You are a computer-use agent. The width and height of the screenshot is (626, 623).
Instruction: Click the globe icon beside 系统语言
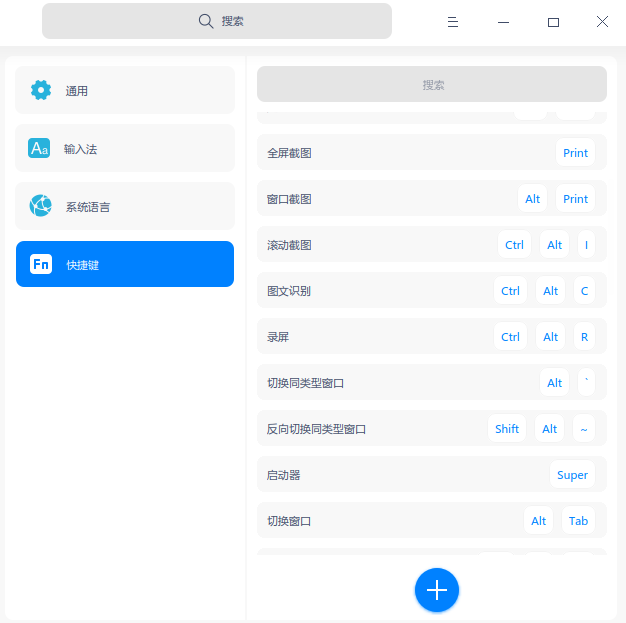tap(40, 206)
